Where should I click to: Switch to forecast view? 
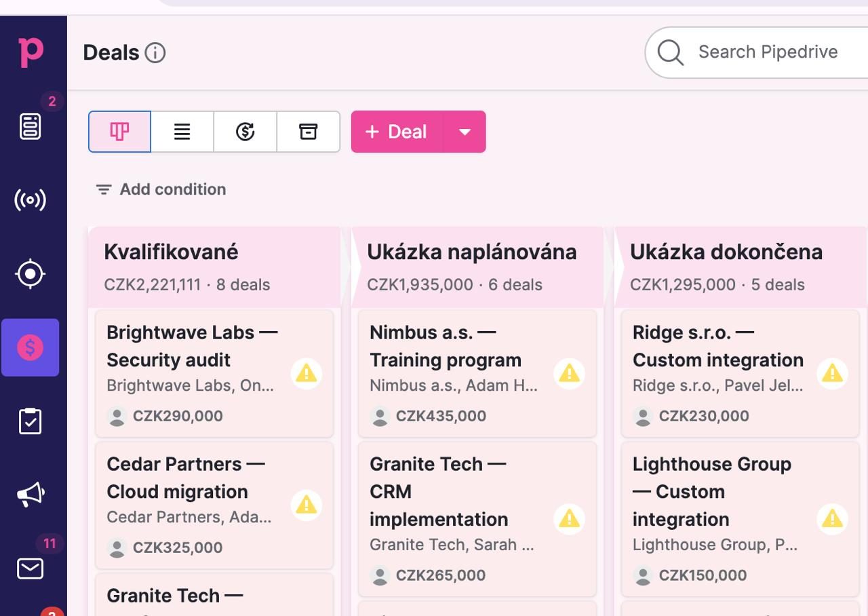245,132
